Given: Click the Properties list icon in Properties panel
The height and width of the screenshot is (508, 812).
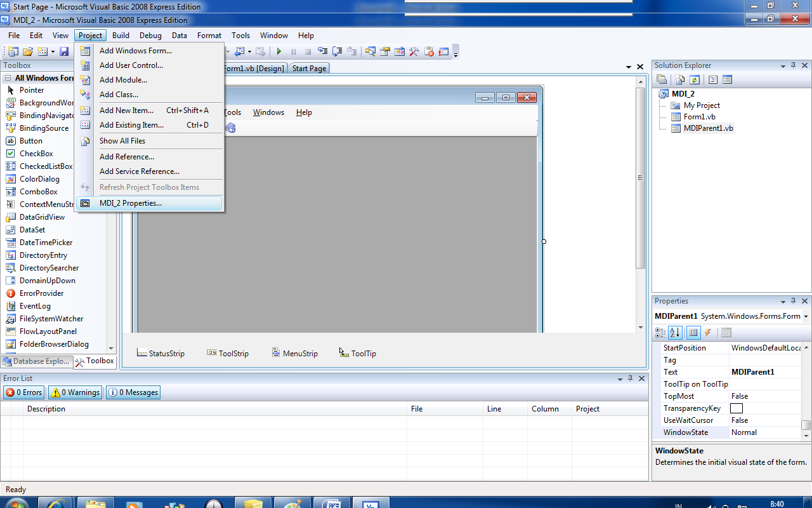Looking at the screenshot, I should [693, 332].
